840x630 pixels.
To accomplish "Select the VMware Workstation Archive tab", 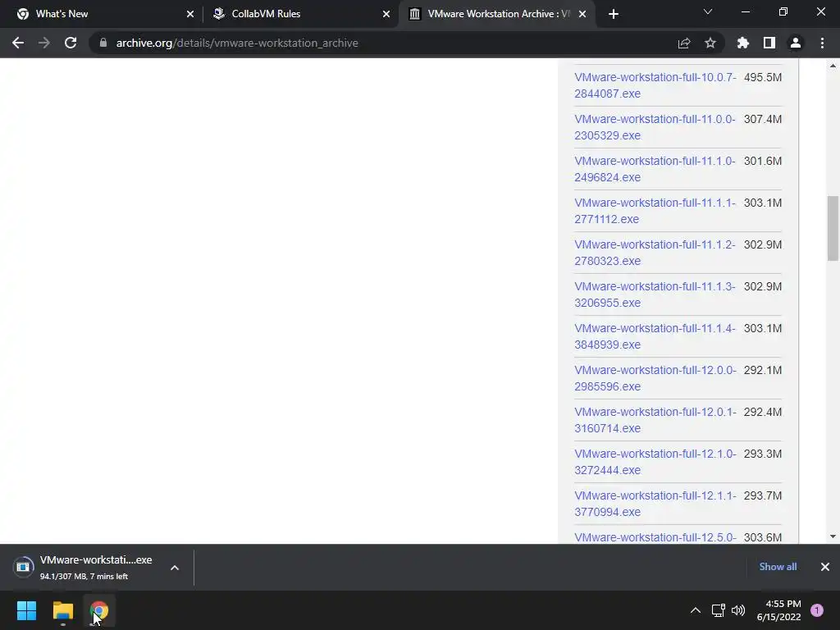I will (x=495, y=14).
